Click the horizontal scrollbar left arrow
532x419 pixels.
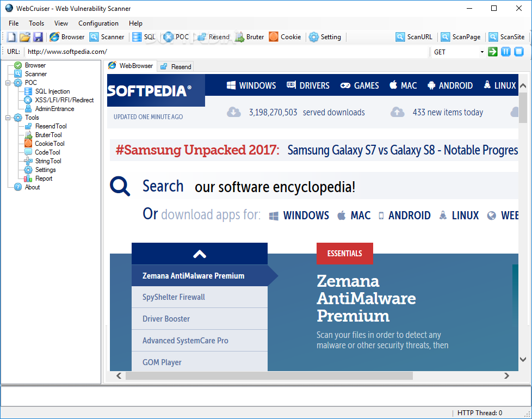pyautogui.click(x=119, y=375)
